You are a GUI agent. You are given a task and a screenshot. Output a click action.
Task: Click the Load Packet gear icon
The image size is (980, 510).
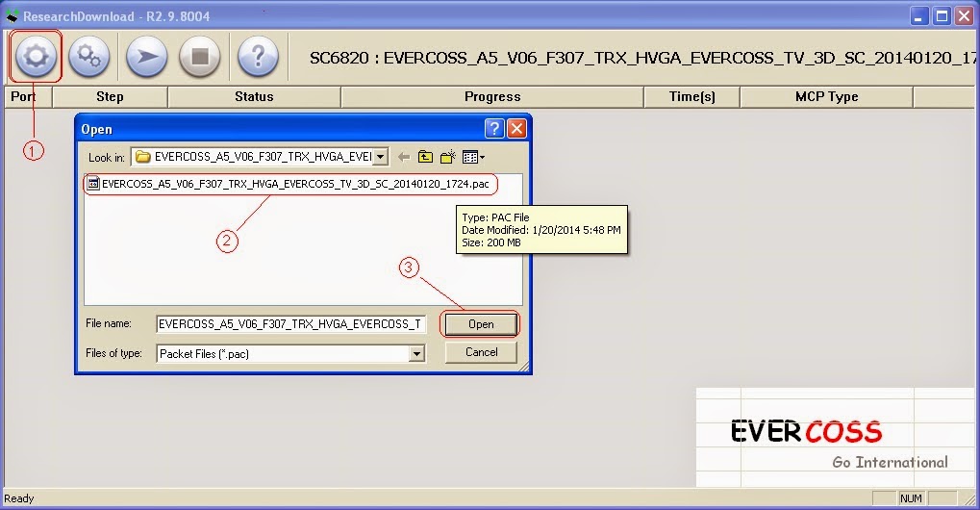pyautogui.click(x=36, y=57)
